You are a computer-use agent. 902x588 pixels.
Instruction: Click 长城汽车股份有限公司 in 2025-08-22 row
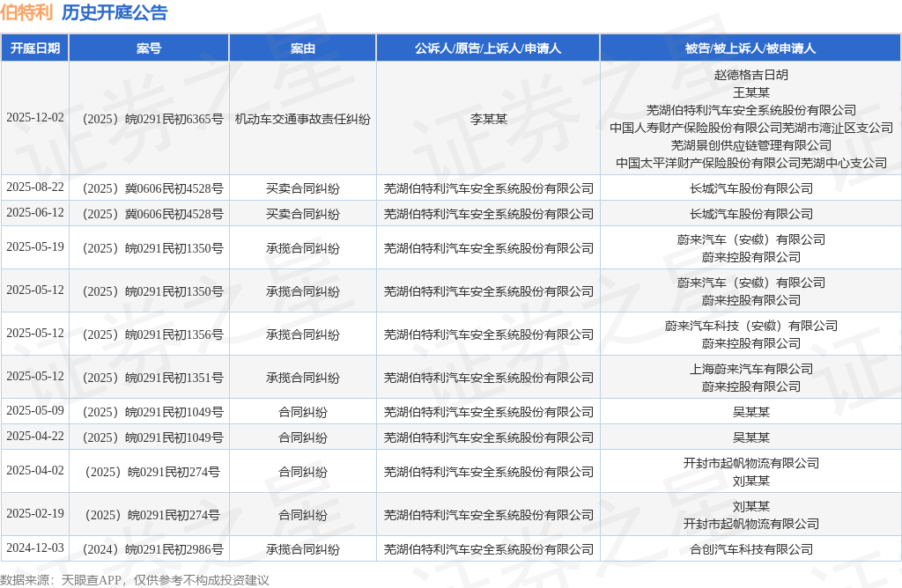750,188
